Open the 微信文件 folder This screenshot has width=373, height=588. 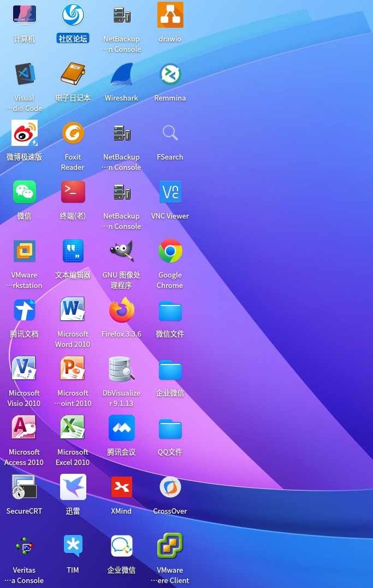pos(170,311)
